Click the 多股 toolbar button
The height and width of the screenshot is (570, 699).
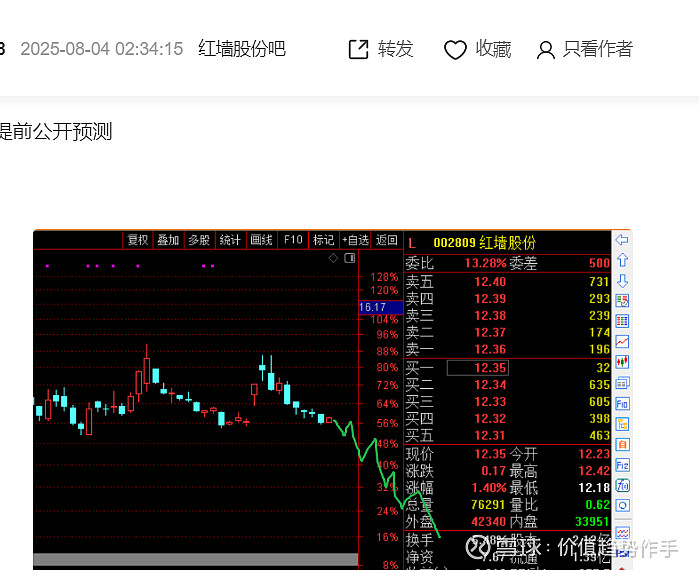click(x=199, y=240)
